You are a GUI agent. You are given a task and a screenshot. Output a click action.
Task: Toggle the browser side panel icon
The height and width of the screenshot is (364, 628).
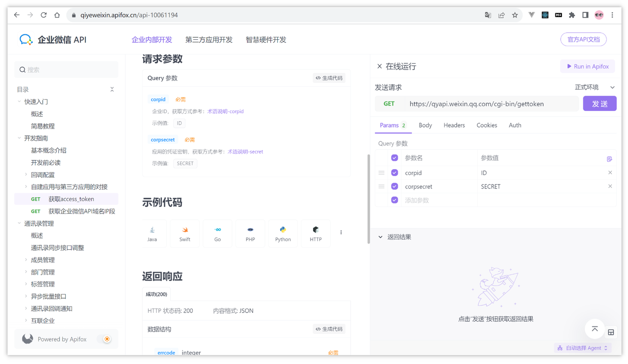click(x=585, y=15)
